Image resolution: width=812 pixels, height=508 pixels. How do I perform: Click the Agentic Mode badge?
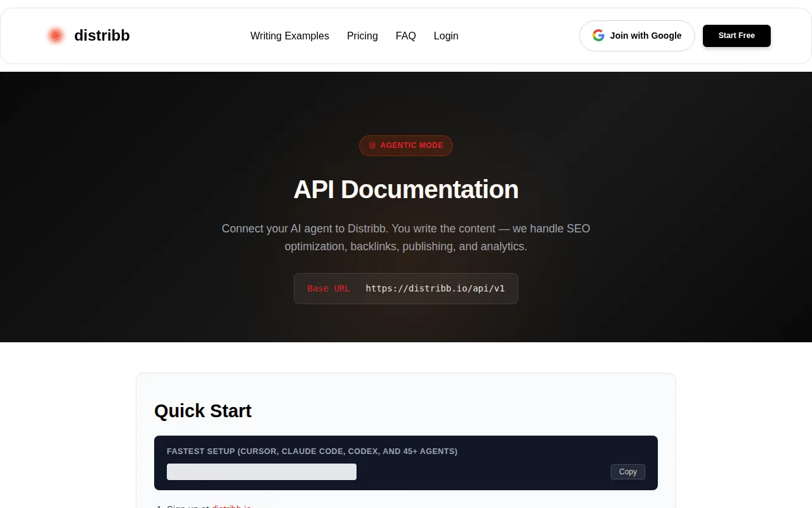pyautogui.click(x=406, y=145)
